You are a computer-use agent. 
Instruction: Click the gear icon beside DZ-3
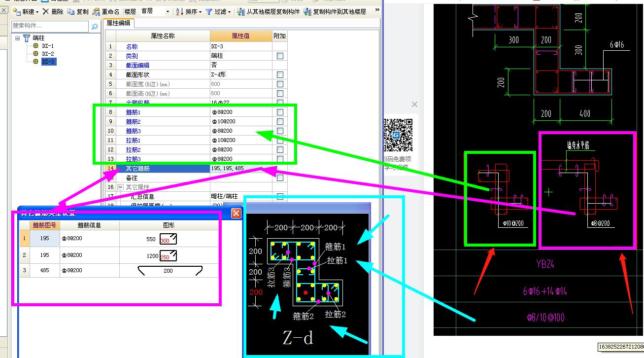pyautogui.click(x=35, y=62)
